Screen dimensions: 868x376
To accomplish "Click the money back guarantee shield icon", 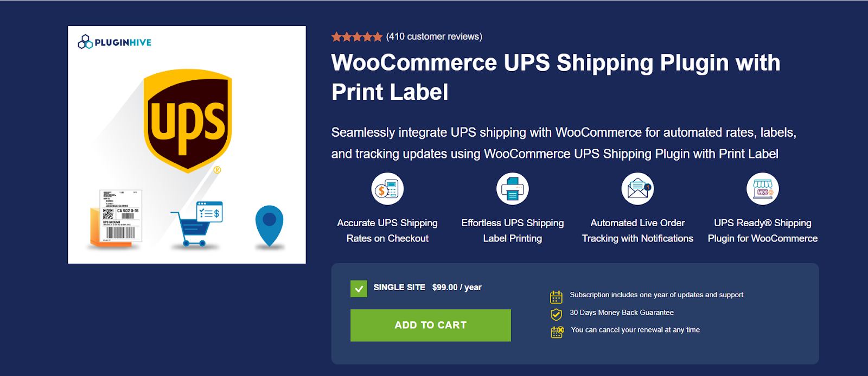I will point(556,314).
